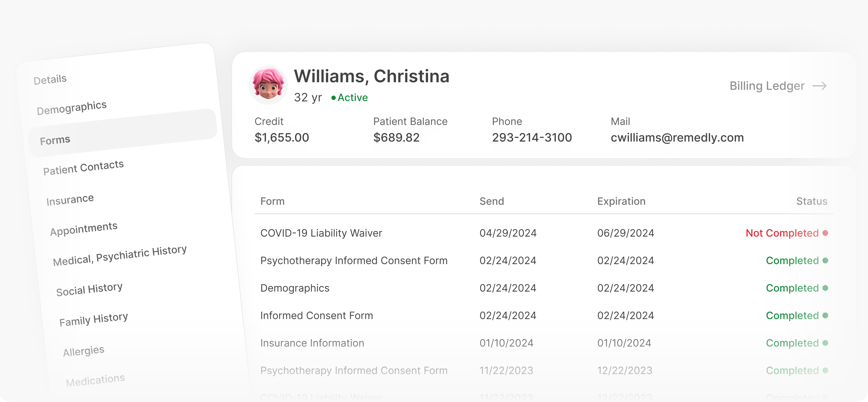
Task: Click the red Not Completed status dot
Action: click(825, 233)
